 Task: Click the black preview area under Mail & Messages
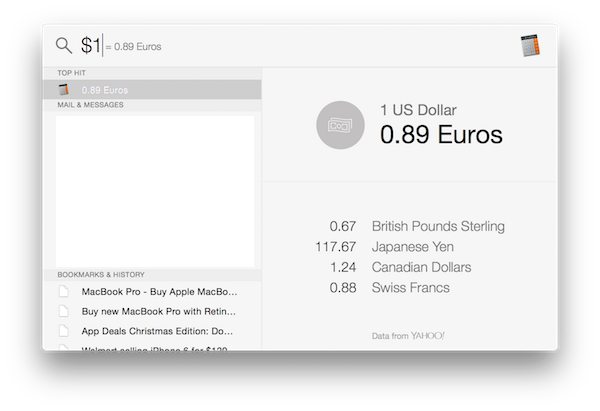pos(155,190)
